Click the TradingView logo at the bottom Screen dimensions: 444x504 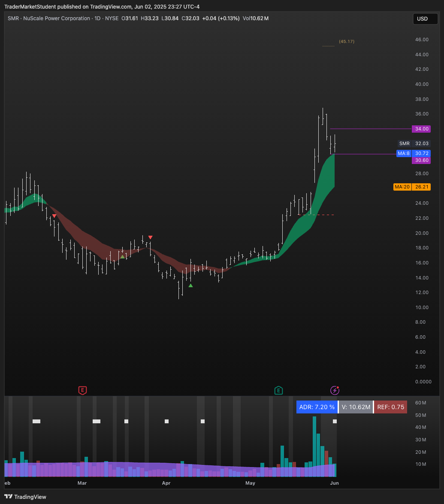pos(25,497)
